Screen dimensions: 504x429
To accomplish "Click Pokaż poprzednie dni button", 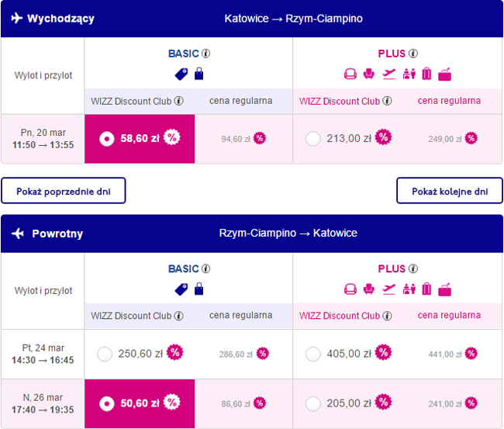I will [64, 191].
